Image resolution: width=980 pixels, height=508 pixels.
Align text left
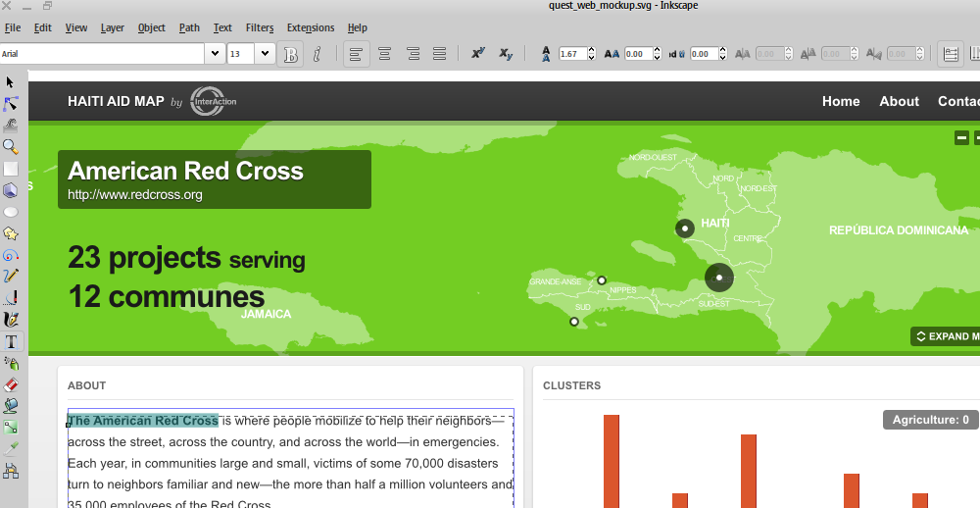click(x=356, y=55)
